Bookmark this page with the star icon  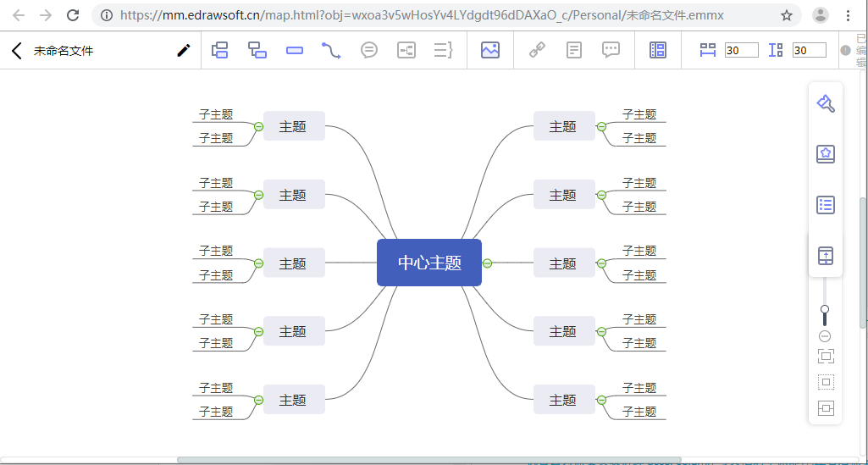[787, 15]
